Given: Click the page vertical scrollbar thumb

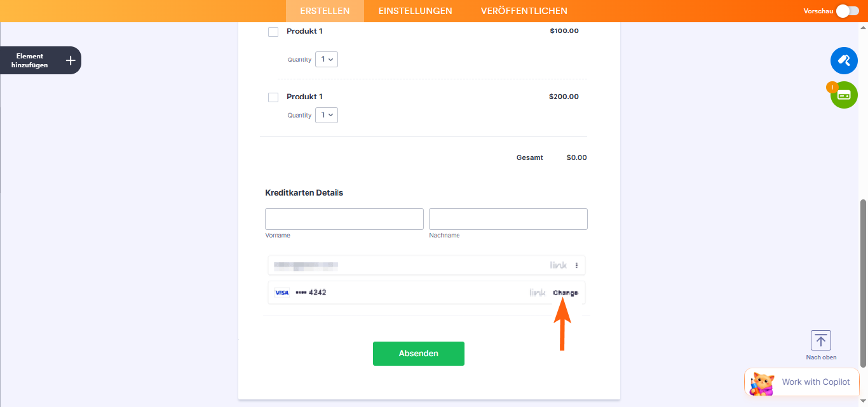Looking at the screenshot, I should (x=863, y=283).
